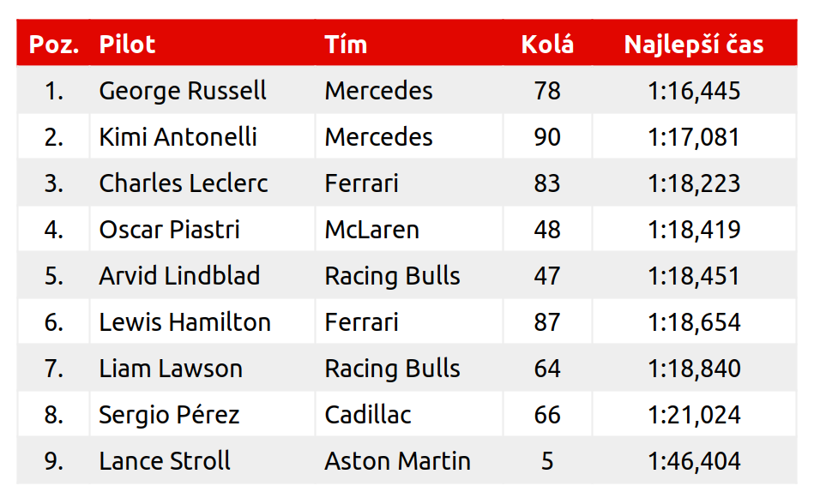
Task: Click the Arvid Lindblad cell
Action: pyautogui.click(x=179, y=276)
